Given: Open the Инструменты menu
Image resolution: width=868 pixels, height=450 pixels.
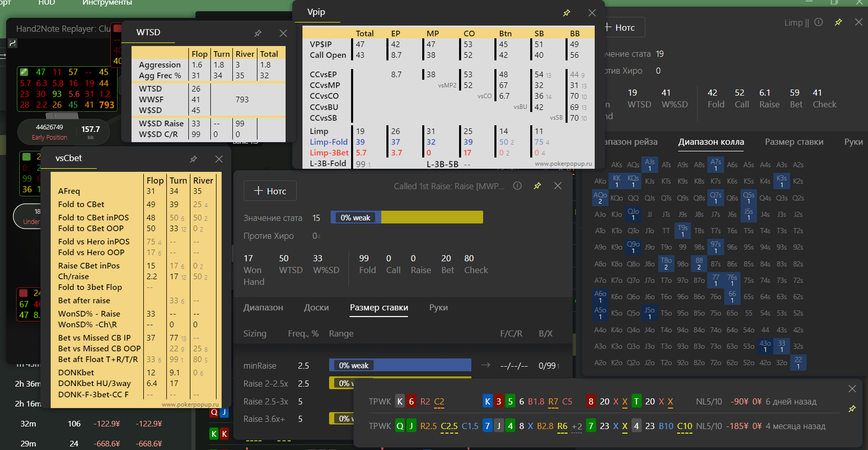Looking at the screenshot, I should [x=107, y=3].
